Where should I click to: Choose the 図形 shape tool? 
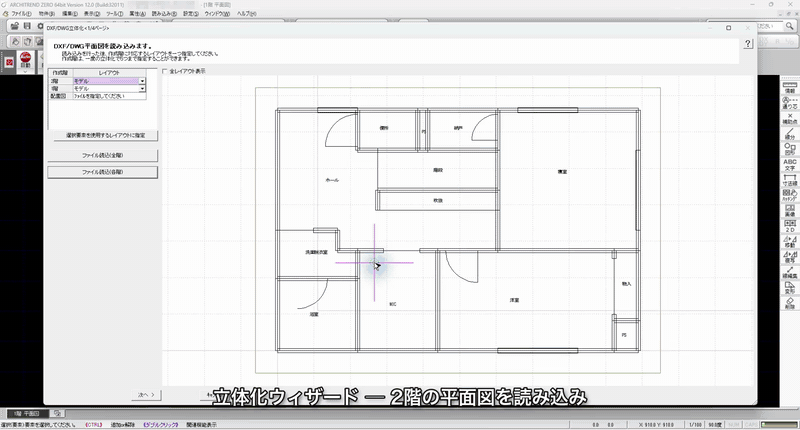(789, 149)
